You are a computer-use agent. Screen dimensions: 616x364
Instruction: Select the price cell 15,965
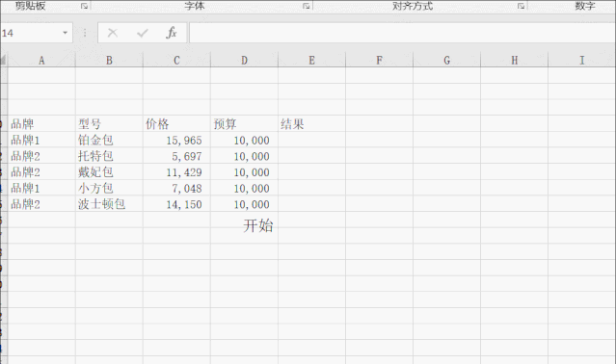176,140
